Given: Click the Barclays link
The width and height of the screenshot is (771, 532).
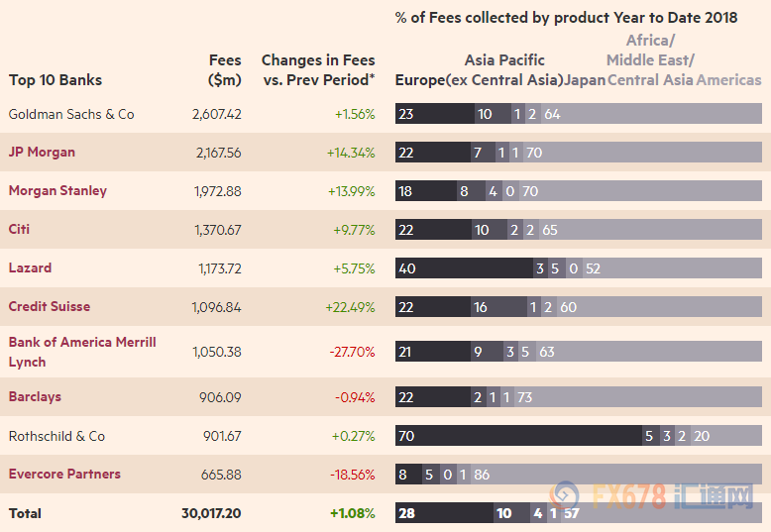Looking at the screenshot, I should pyautogui.click(x=35, y=397).
